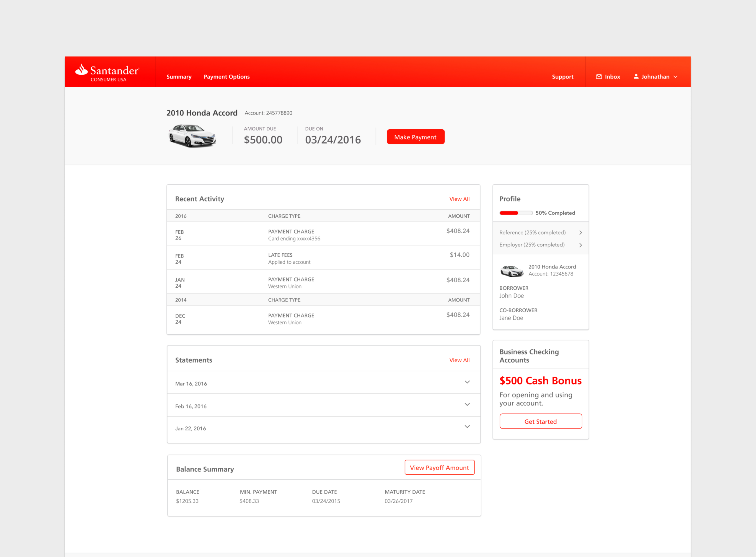Open Support in the header
The height and width of the screenshot is (557, 756).
pyautogui.click(x=562, y=77)
